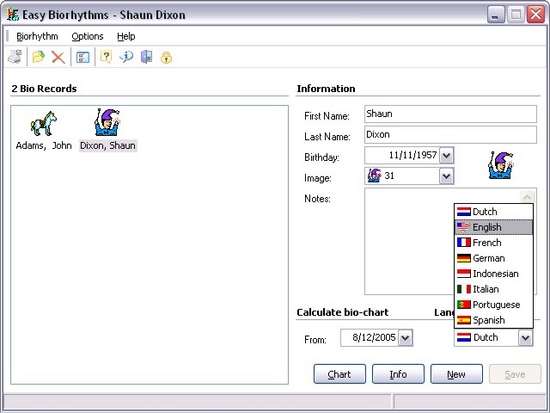Click the Info button
550x413 pixels.
(398, 374)
